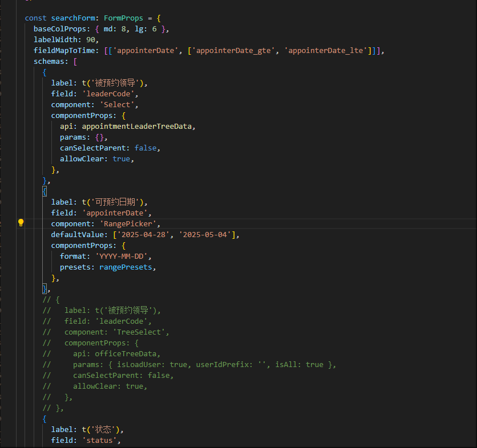Click the '2025-04-28' date string

(x=144, y=235)
